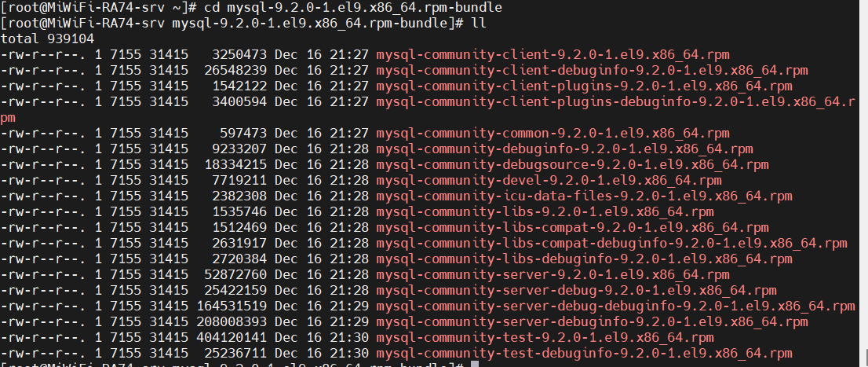Screen dimensions: 868x367
Task: Click the terminal cursor block at prompt
Action: (474, 364)
